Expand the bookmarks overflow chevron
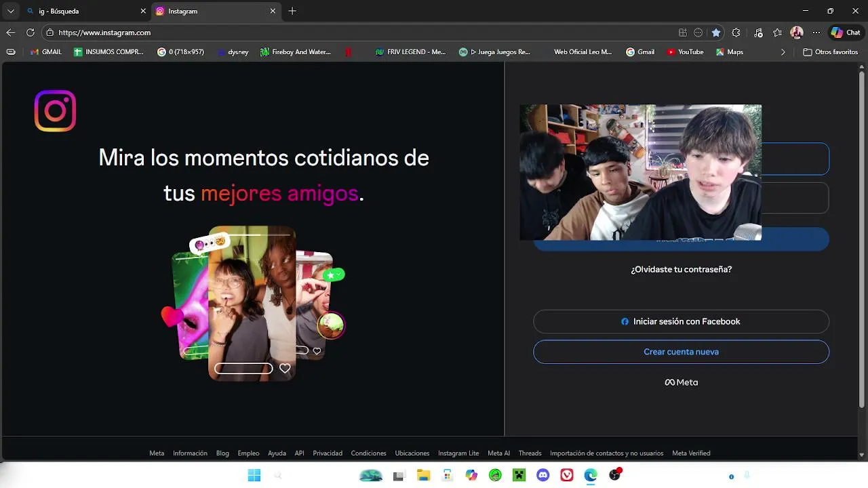Image resolution: width=868 pixels, height=488 pixels. tap(783, 52)
